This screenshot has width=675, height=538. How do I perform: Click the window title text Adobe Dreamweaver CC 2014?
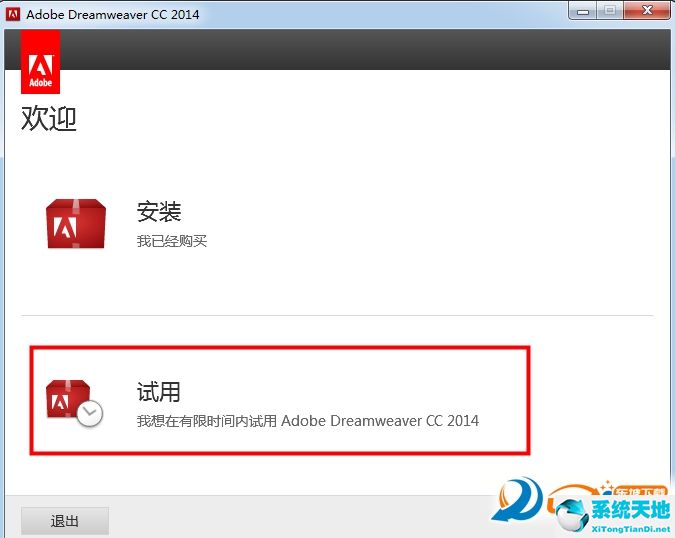[112, 14]
